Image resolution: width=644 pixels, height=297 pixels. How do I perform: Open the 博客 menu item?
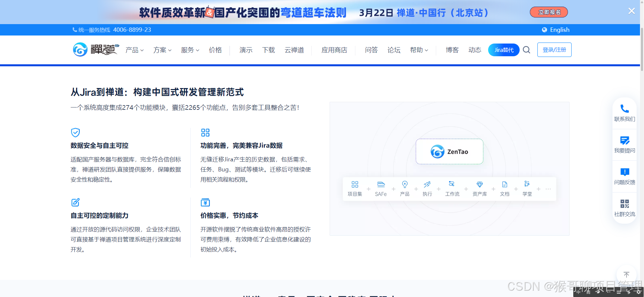click(452, 50)
